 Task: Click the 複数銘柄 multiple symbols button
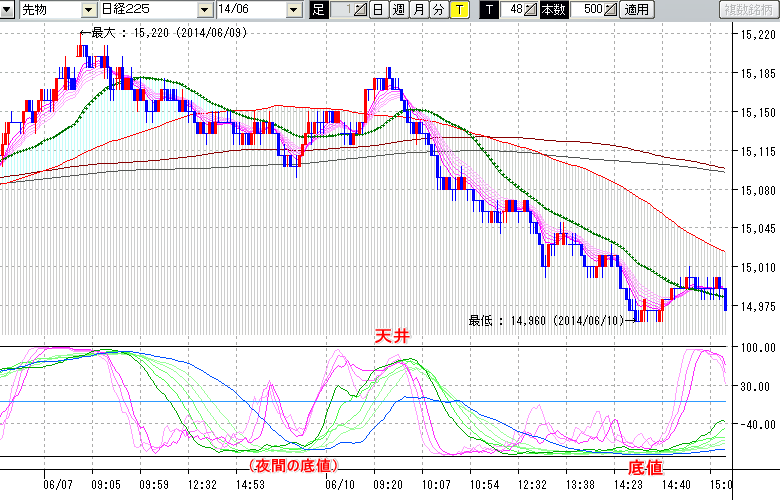pos(748,10)
